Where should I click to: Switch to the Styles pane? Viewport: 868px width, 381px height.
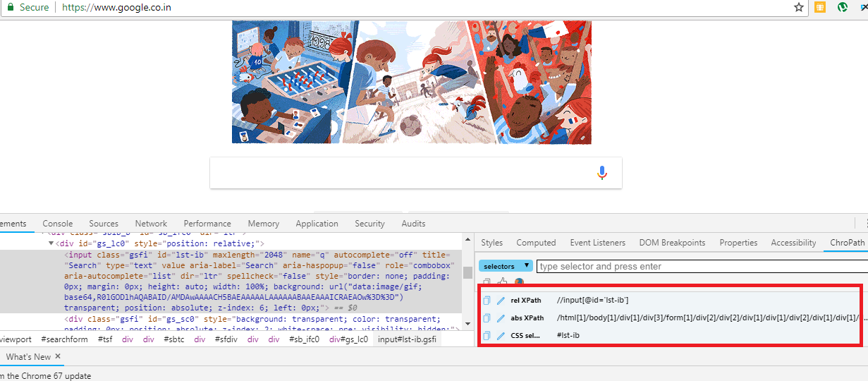[x=491, y=243]
